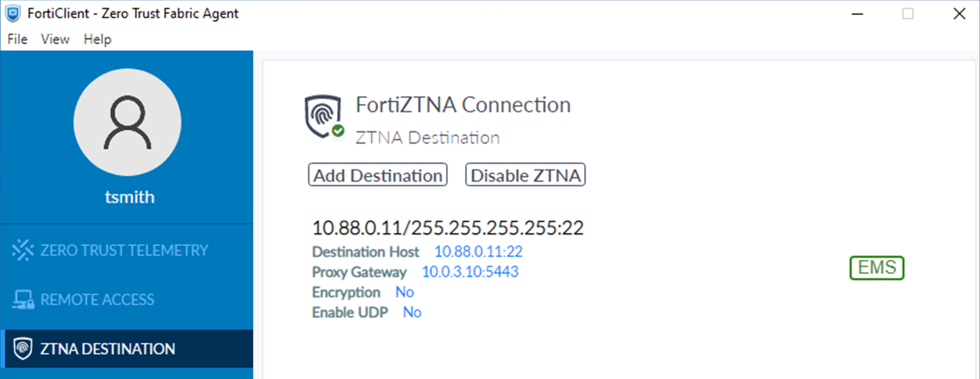This screenshot has width=980, height=379.
Task: Click the Zero Trust Telemetry sidebar icon
Action: pyautogui.click(x=24, y=251)
